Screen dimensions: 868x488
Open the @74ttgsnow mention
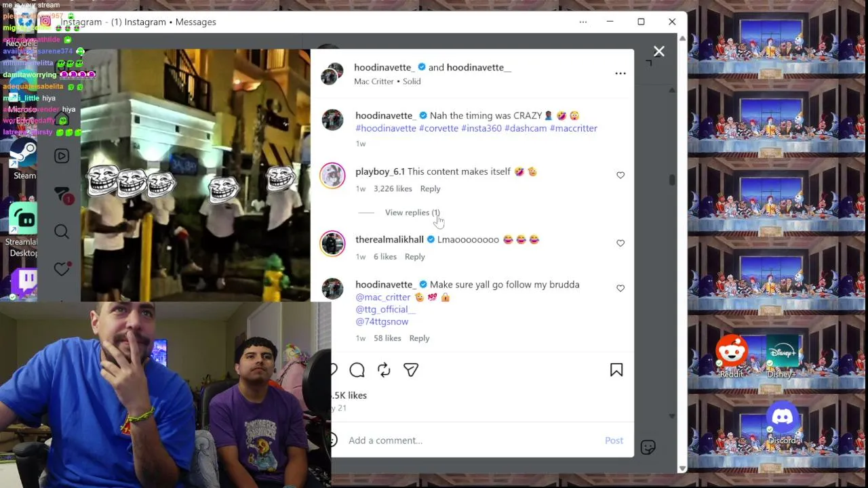pos(382,321)
